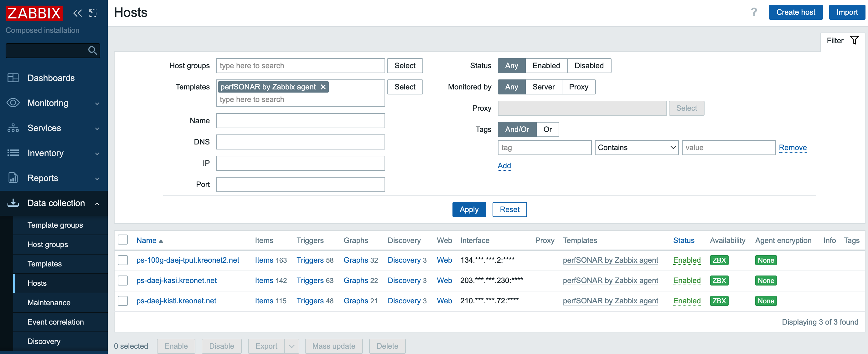Open Maintenance in sidebar
Screen dimensions: 868x354
(49, 302)
